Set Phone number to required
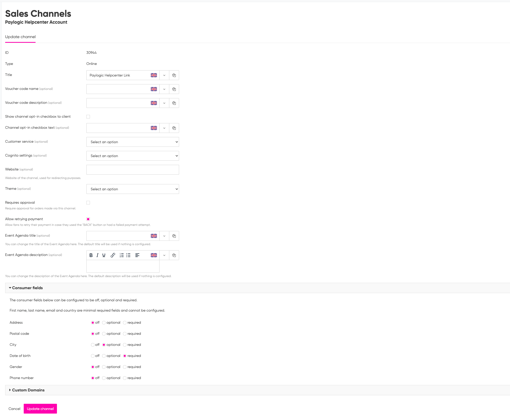The width and height of the screenshot is (510, 420). (x=125, y=378)
